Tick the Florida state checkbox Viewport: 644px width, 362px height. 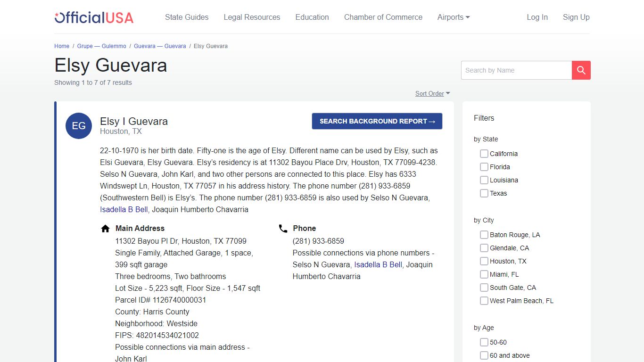pyautogui.click(x=484, y=167)
